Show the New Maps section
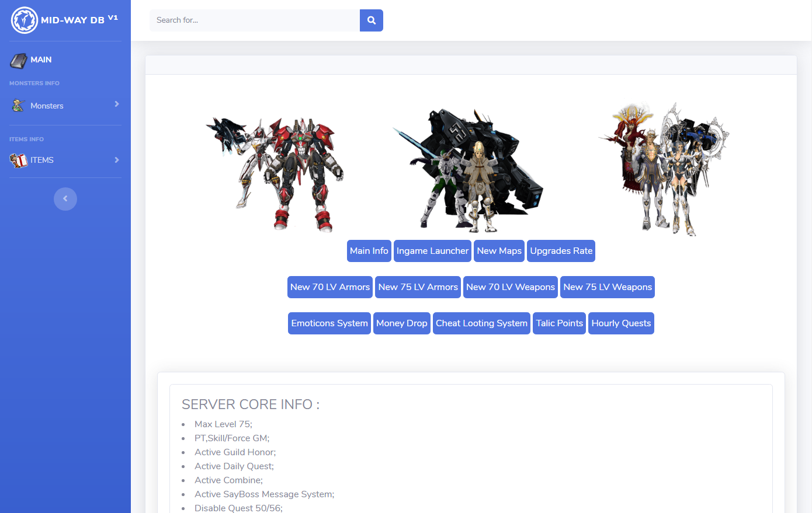Viewport: 812px width, 513px height. pyautogui.click(x=499, y=251)
